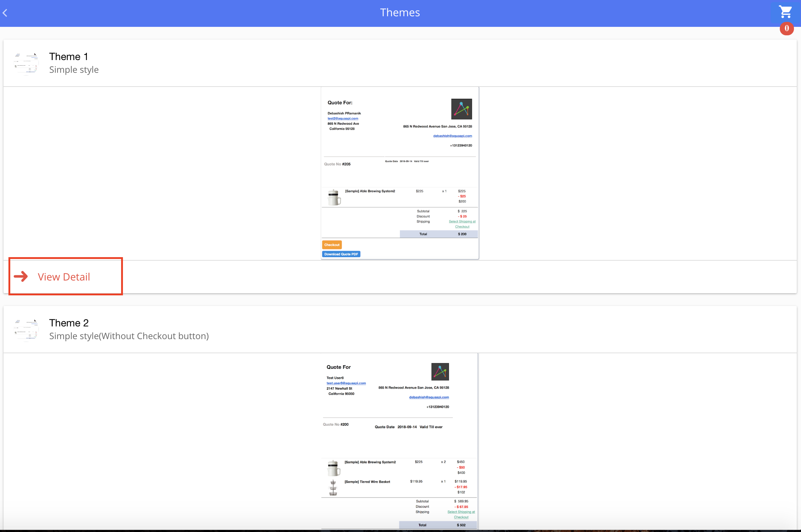Click Theme 2 quote preview image
Screen dimensions: 801x532
coord(399,442)
